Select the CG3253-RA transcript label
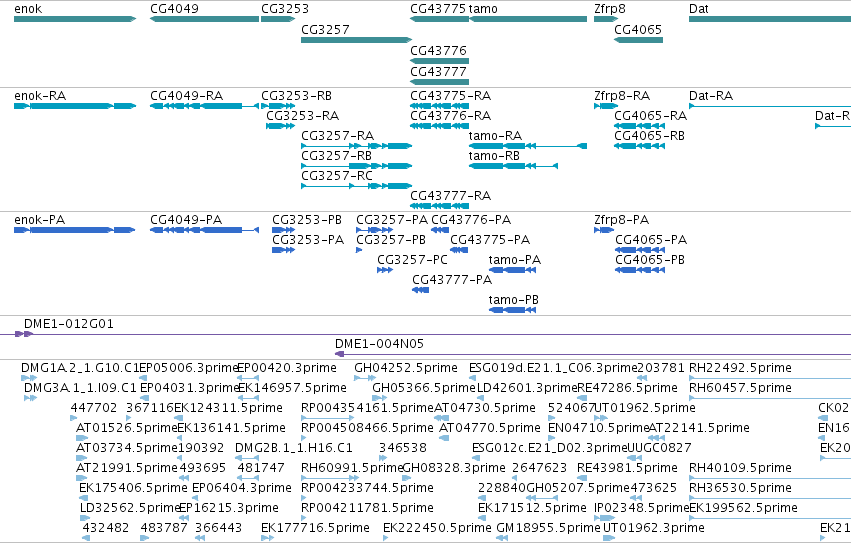The image size is (851, 543). pos(302,116)
